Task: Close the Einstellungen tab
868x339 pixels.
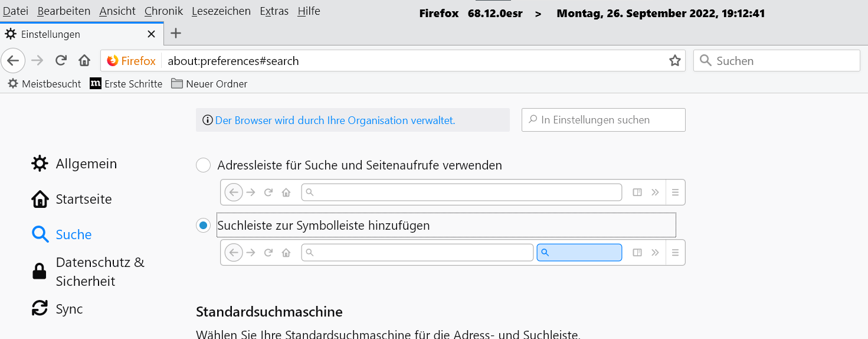Action: tap(151, 34)
